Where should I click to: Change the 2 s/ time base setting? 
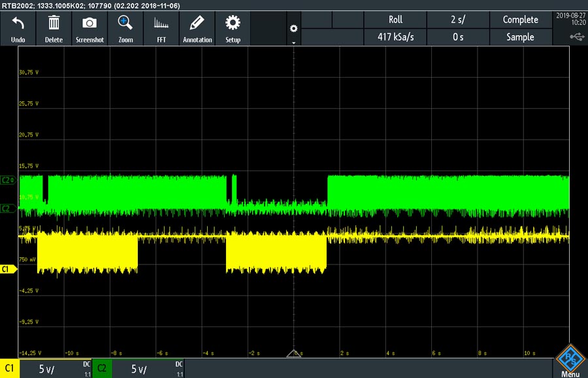coord(458,20)
